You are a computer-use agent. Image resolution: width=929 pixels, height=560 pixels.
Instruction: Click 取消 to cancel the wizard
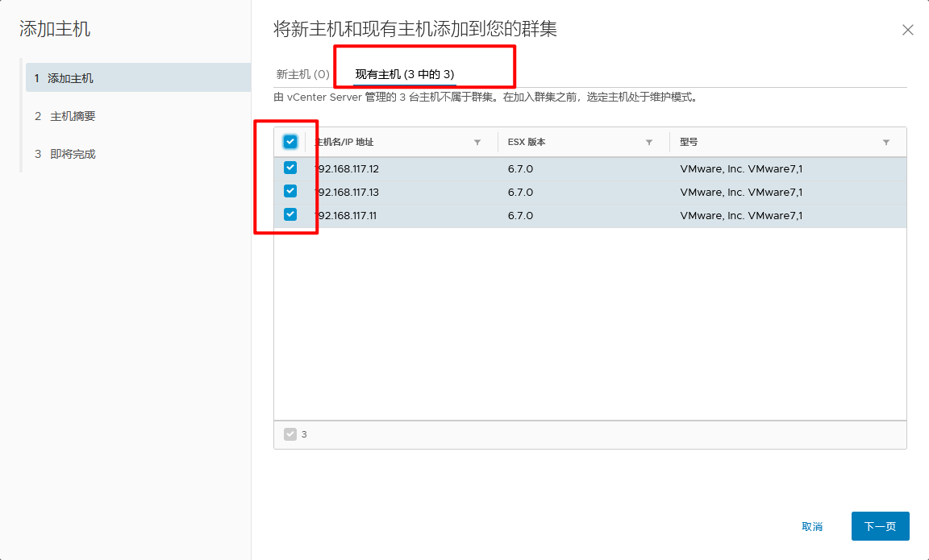coord(812,526)
